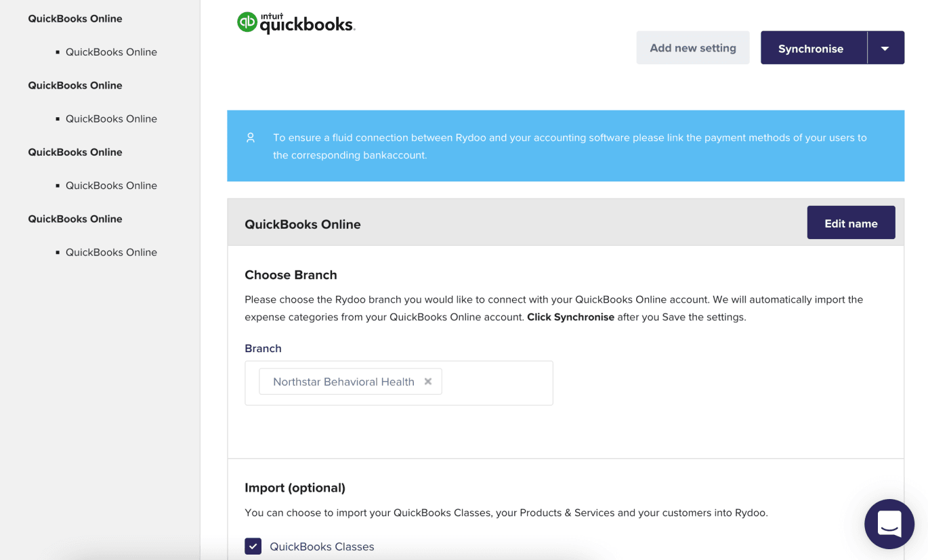Image resolution: width=928 pixels, height=560 pixels.
Task: Open the third bulleted QuickBooks Online sub-item
Action: [111, 186]
